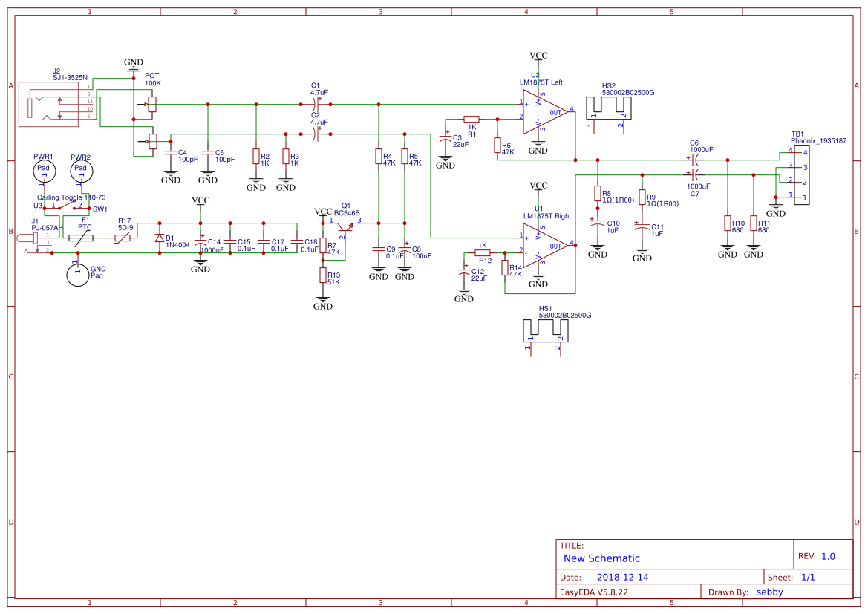Select the Q1 BC546B transistor

click(342, 225)
